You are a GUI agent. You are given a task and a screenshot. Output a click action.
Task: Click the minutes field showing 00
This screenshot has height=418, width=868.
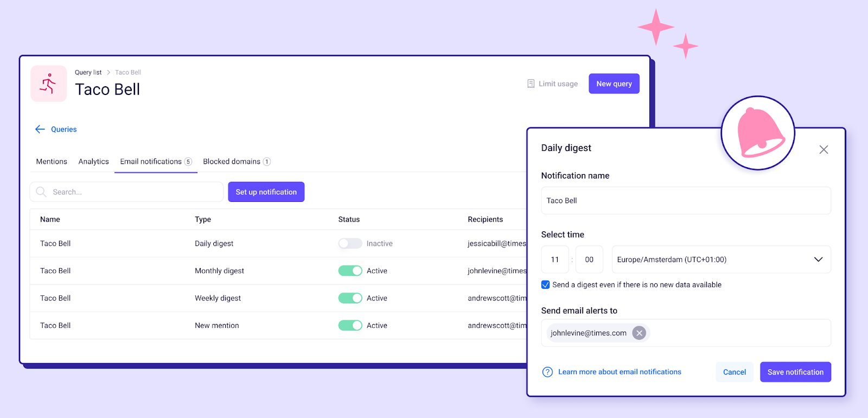coord(589,259)
